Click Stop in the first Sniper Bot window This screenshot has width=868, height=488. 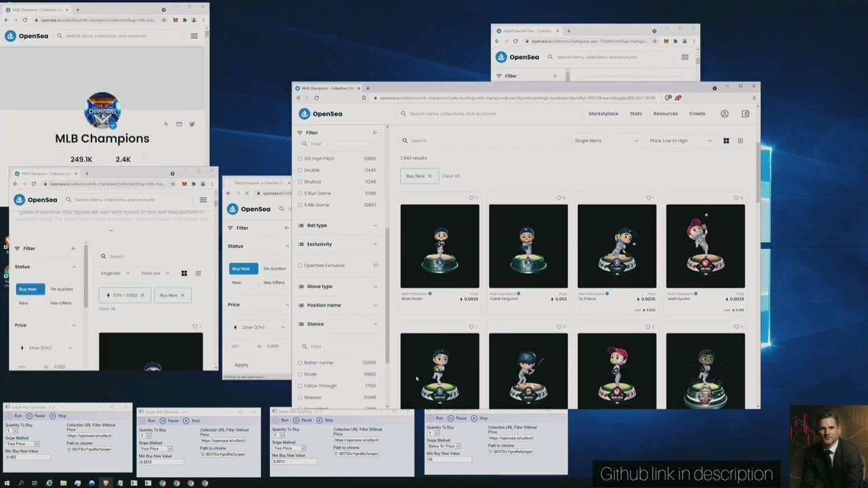tap(59, 415)
